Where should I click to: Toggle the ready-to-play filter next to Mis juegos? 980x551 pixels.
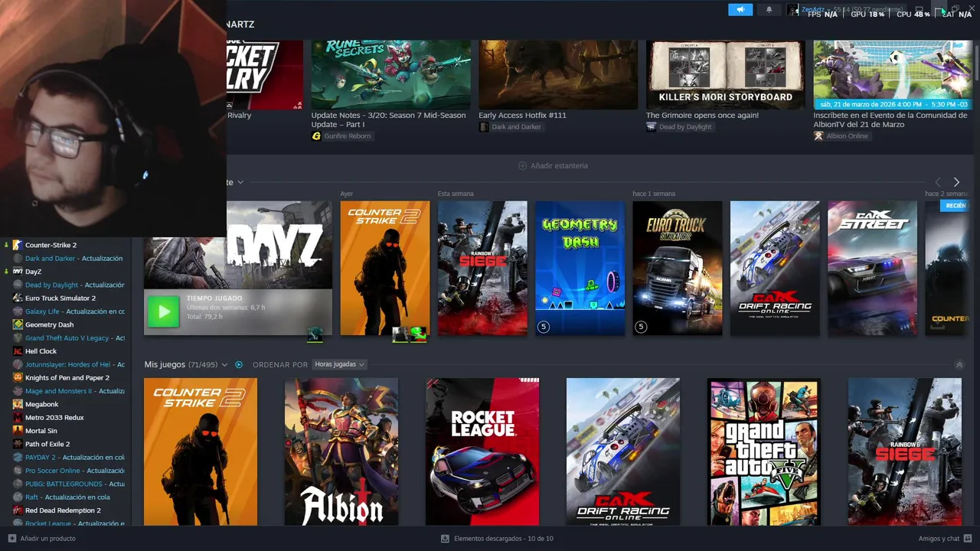click(x=239, y=364)
